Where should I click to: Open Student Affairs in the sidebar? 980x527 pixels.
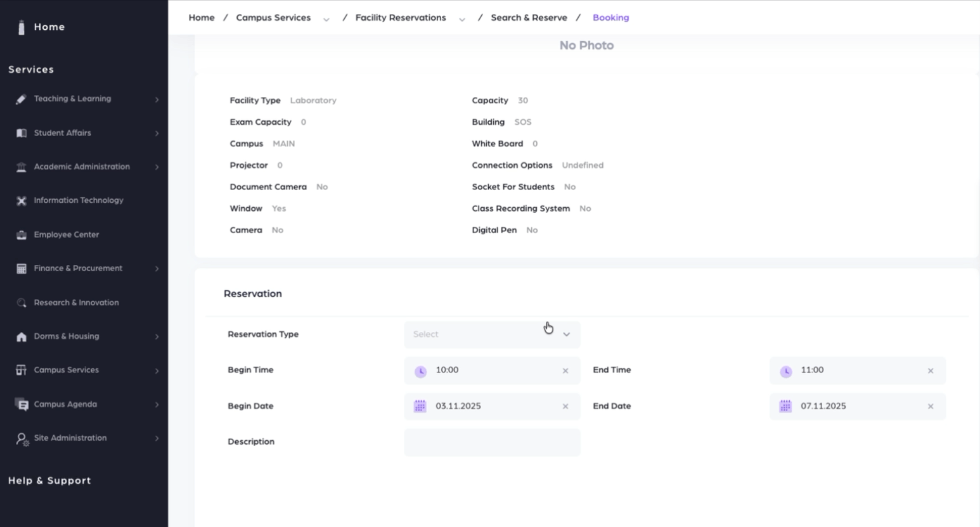click(62, 133)
